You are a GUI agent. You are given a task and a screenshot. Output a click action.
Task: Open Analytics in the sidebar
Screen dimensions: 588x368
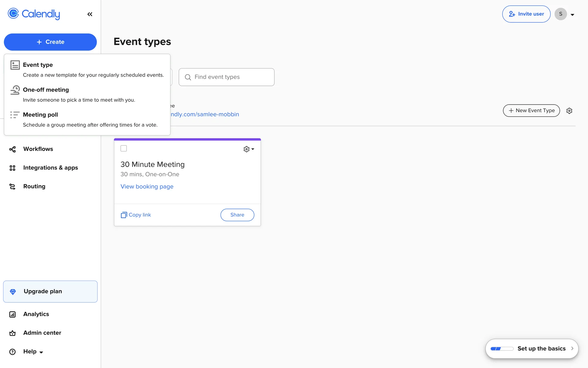(36, 314)
